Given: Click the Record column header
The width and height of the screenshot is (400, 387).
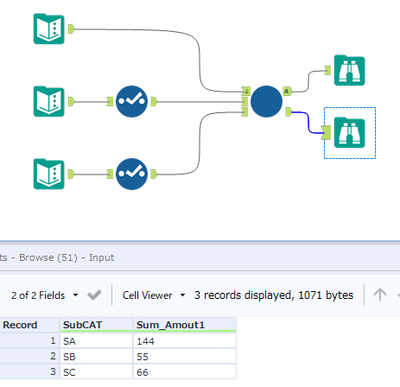Looking at the screenshot, I should click(29, 325).
